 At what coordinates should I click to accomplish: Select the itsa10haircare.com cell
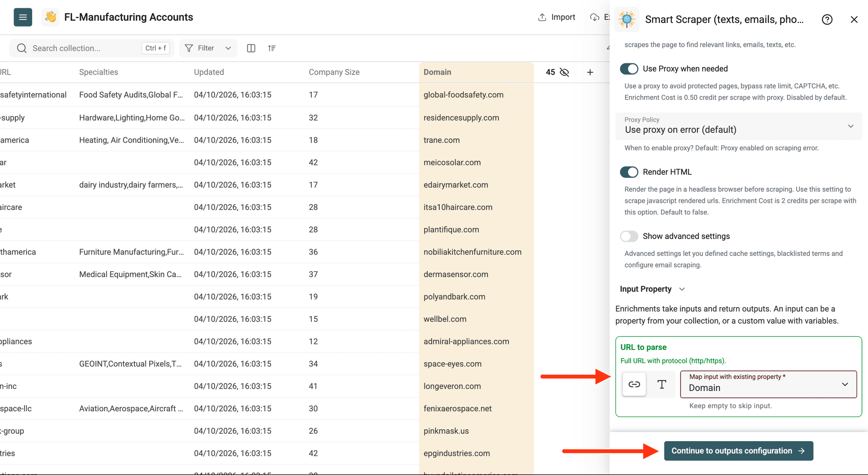point(476,207)
